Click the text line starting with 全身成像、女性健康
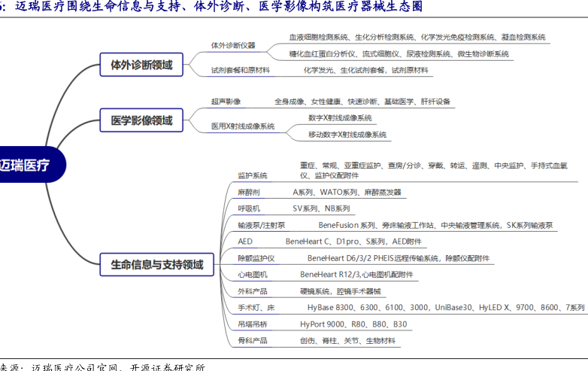Image resolution: width=588 pixels, height=371 pixels. tap(362, 102)
